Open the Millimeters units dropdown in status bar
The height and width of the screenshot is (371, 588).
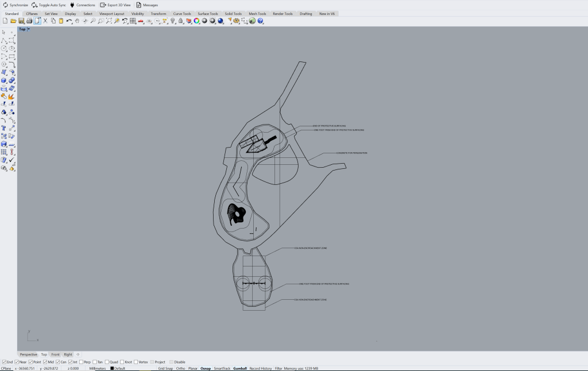(97, 368)
